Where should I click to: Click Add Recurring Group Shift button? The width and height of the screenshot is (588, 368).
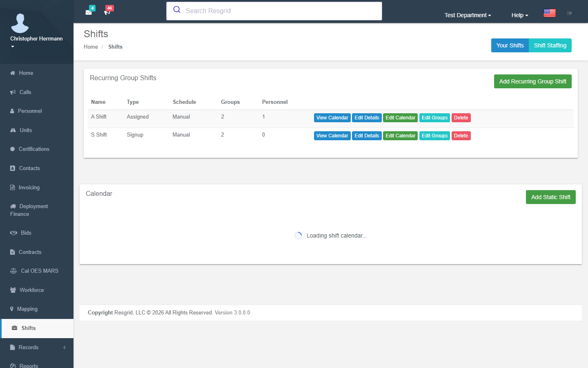pyautogui.click(x=532, y=81)
